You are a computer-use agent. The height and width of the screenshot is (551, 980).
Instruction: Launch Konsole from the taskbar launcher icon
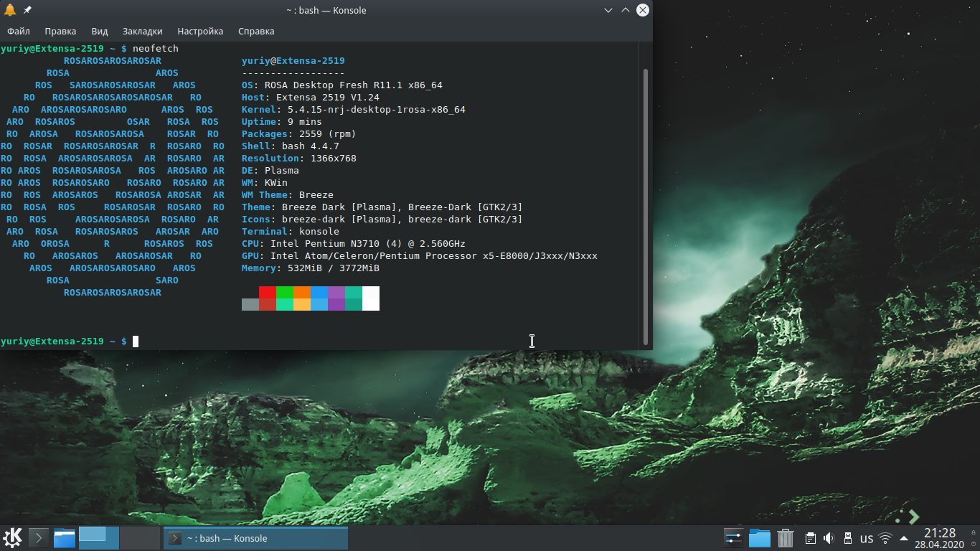(x=39, y=538)
